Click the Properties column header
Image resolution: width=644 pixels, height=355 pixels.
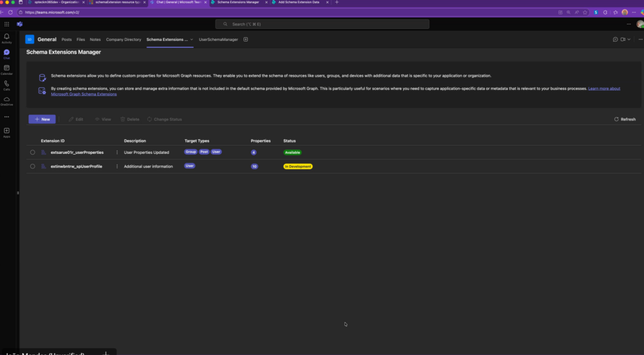260,141
